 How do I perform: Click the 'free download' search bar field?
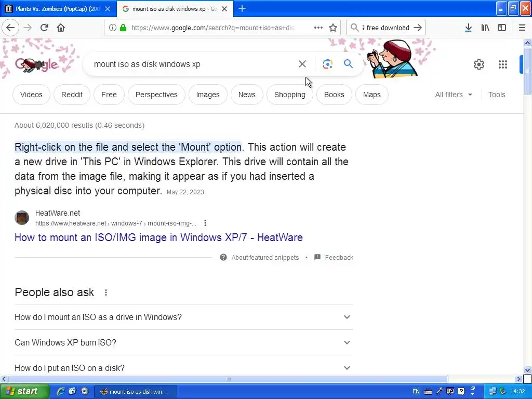click(x=386, y=28)
